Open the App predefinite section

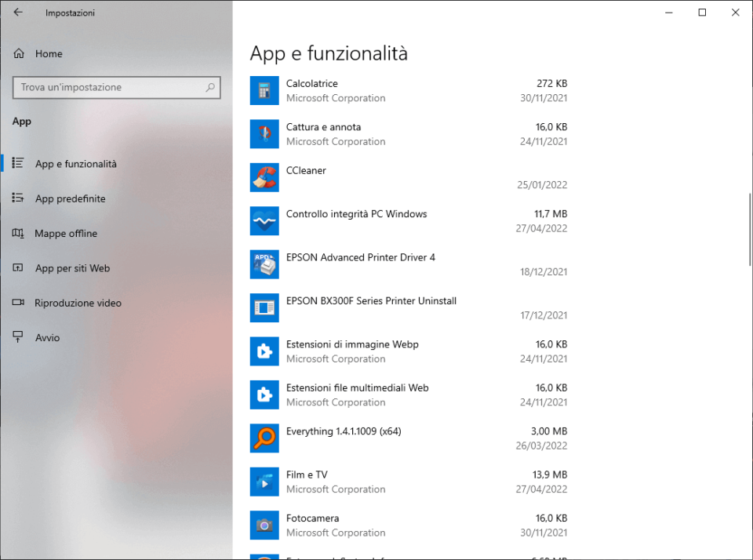point(117,198)
